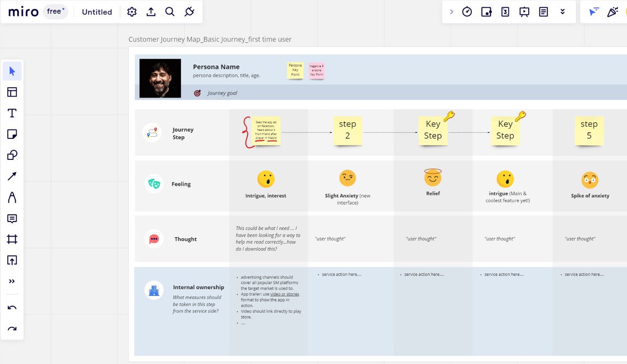Open the apps plug icon
Image resolution: width=627 pixels, height=364 pixels.
tap(189, 11)
